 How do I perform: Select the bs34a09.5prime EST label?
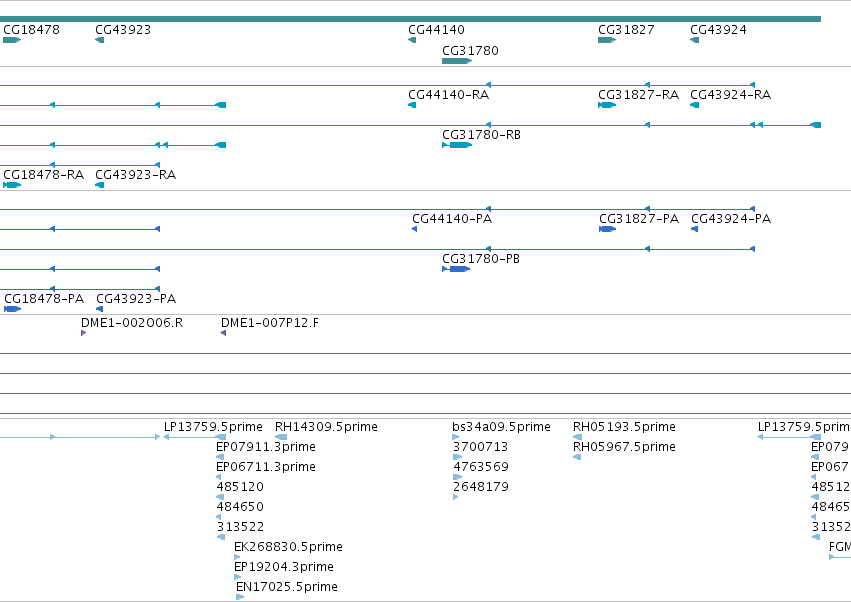coord(501,427)
